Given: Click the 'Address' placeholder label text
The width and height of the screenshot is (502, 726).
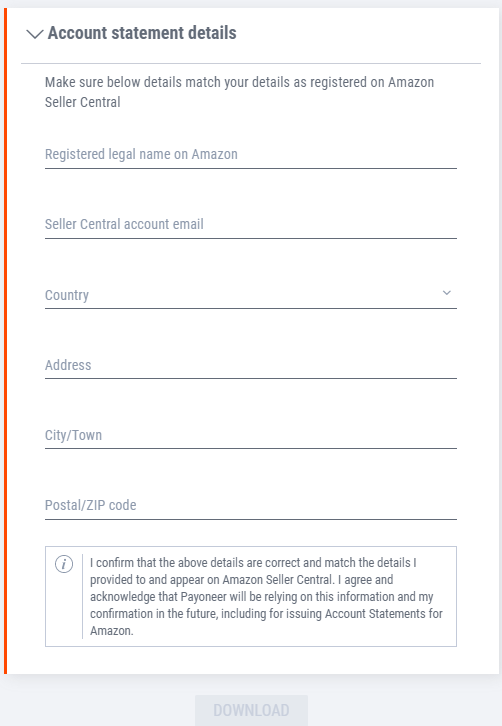Looking at the screenshot, I should click(x=68, y=365).
